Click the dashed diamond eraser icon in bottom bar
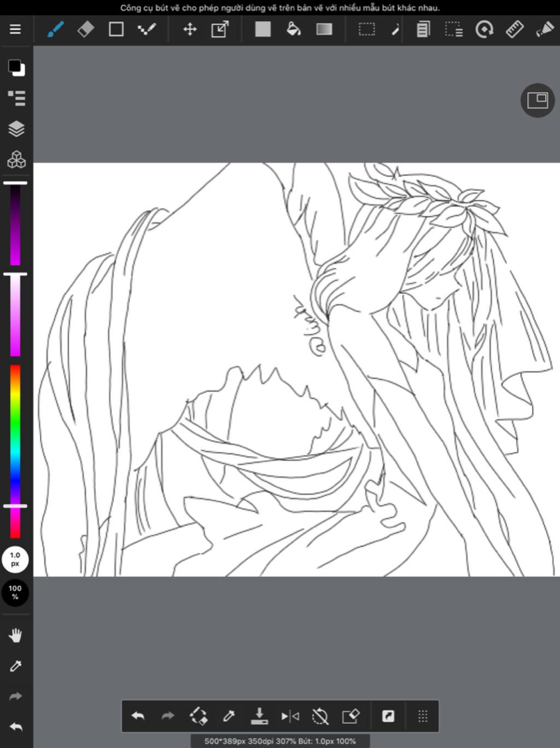Viewport: 560px width, 748px height. click(199, 716)
